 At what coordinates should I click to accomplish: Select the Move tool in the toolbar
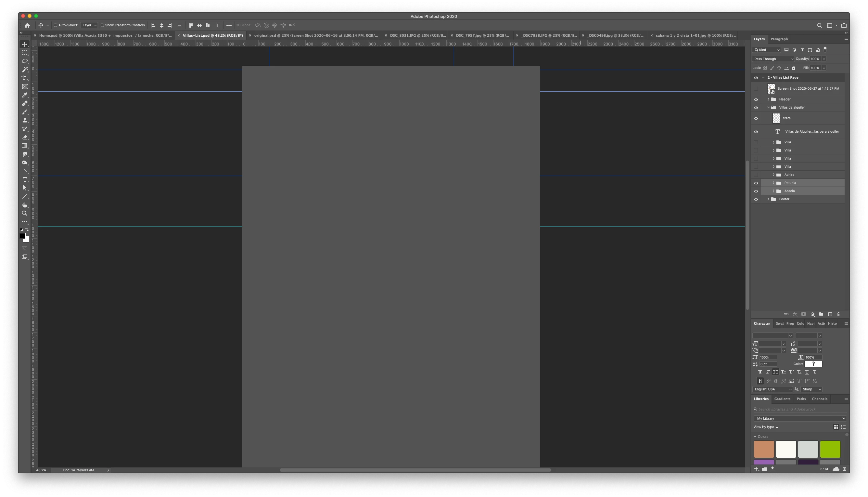(25, 45)
